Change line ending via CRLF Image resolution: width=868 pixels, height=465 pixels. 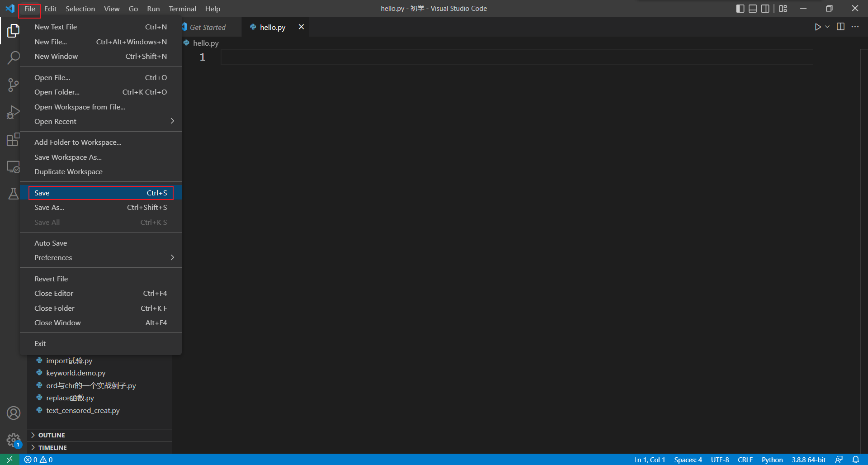click(745, 460)
